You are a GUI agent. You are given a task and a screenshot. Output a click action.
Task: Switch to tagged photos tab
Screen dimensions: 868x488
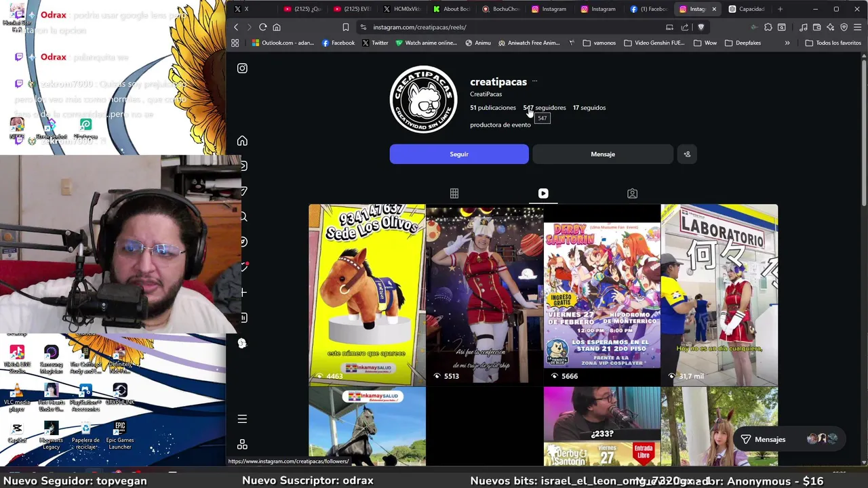click(x=632, y=194)
